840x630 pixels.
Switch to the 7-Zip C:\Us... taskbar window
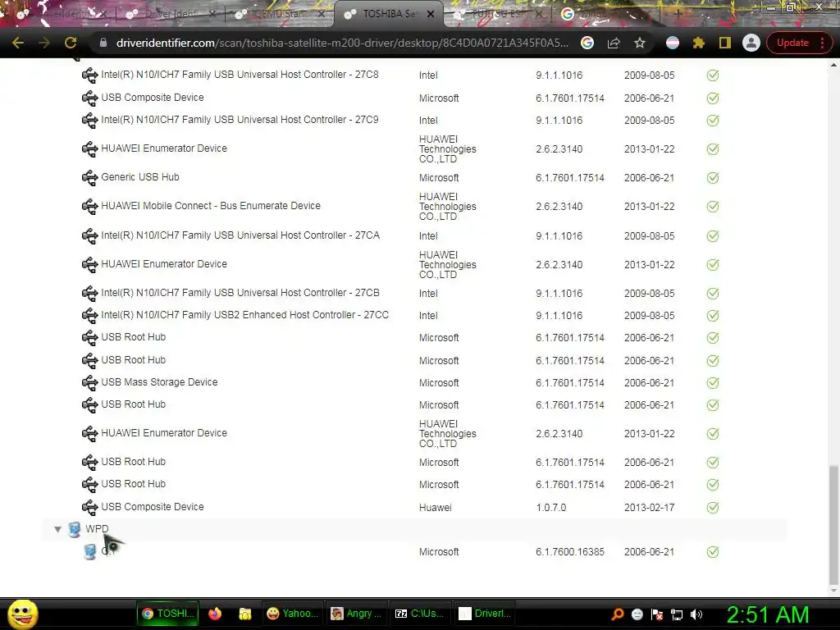click(x=420, y=614)
